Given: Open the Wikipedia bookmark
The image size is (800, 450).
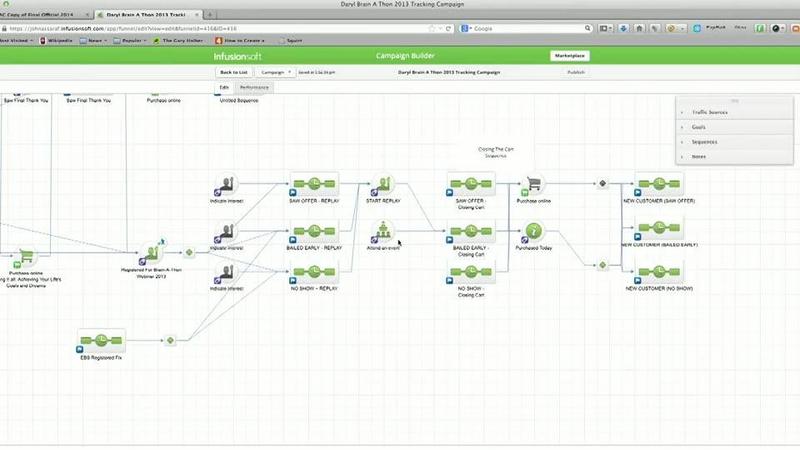Looking at the screenshot, I should pyautogui.click(x=56, y=40).
